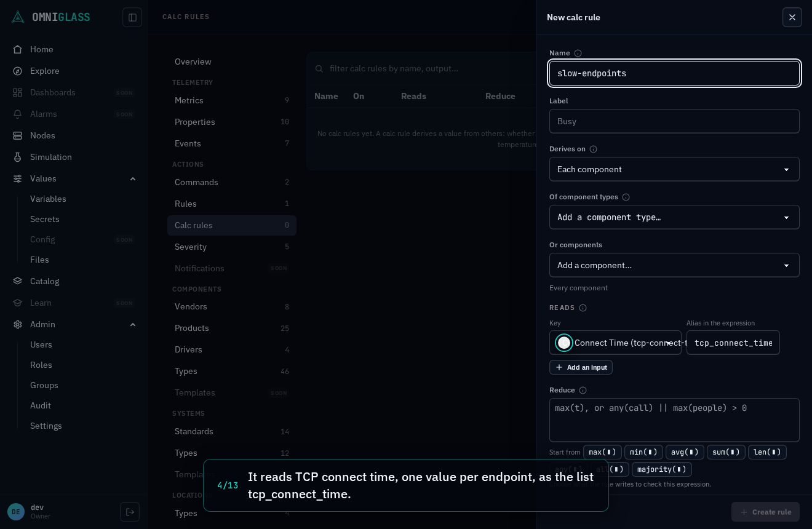Insert max() starter expression
Viewport: 812px width, 529px height.
click(602, 452)
